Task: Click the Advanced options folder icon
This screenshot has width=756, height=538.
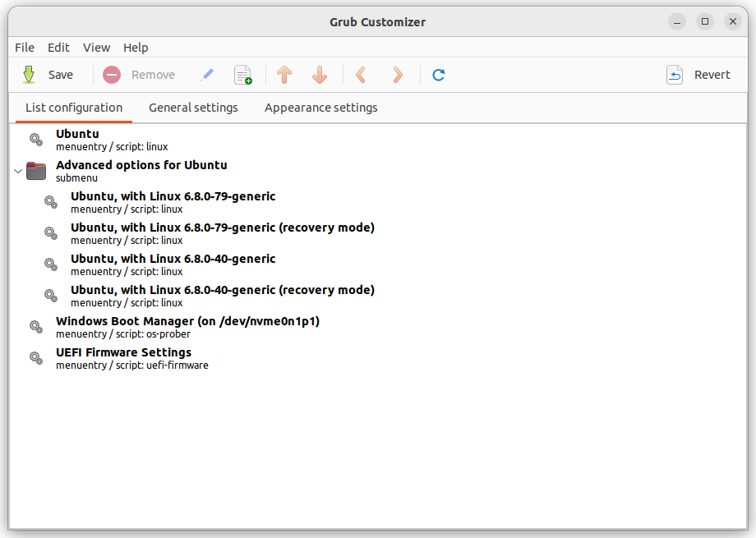Action: pyautogui.click(x=36, y=171)
